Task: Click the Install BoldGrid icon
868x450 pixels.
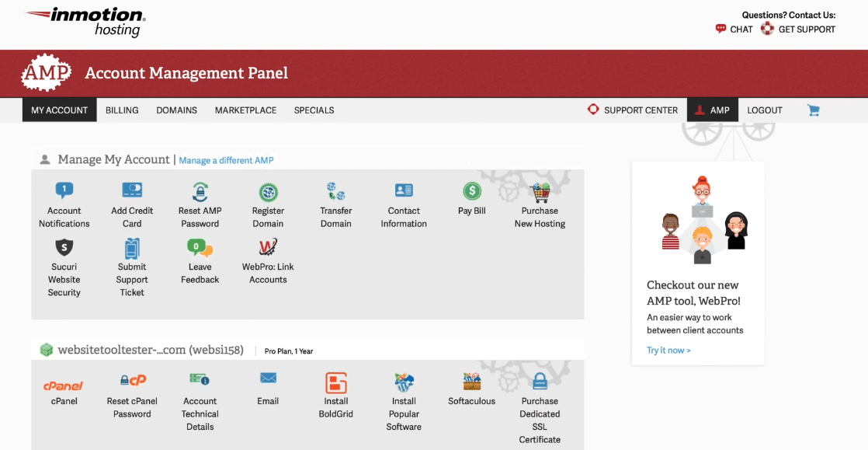Action: pyautogui.click(x=336, y=383)
